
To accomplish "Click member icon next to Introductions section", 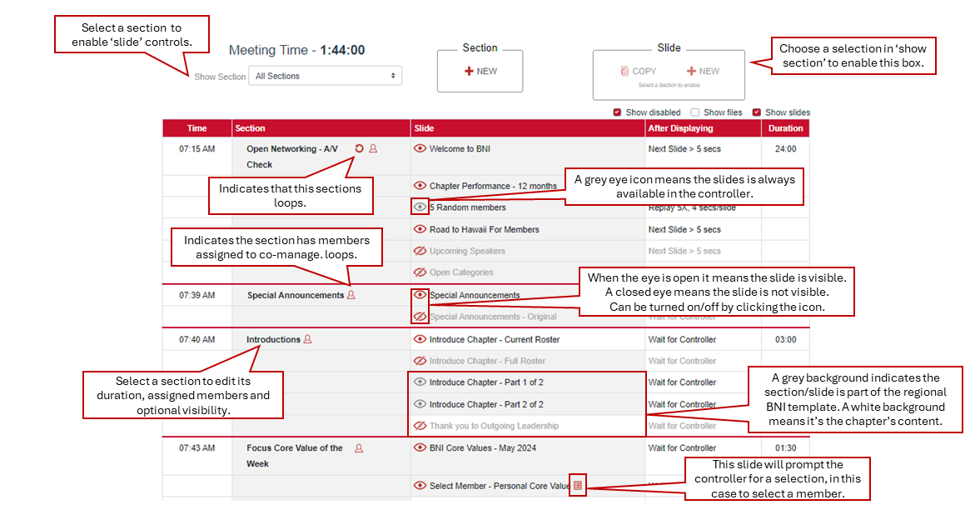I will [307, 339].
